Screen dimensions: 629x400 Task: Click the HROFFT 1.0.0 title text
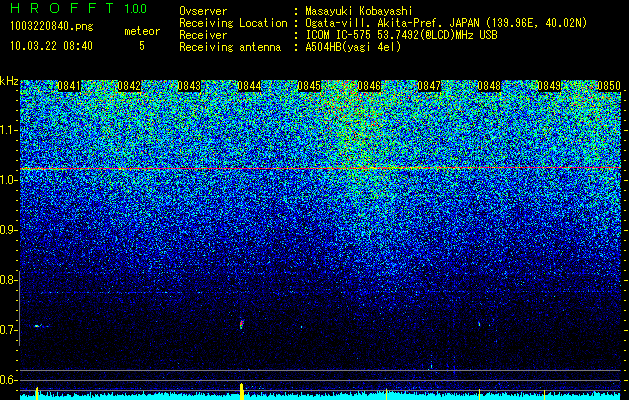pyautogui.click(x=78, y=8)
